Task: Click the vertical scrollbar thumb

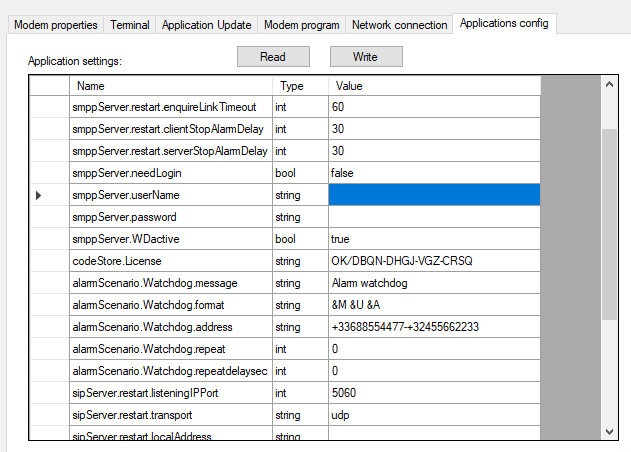Action: [x=610, y=223]
